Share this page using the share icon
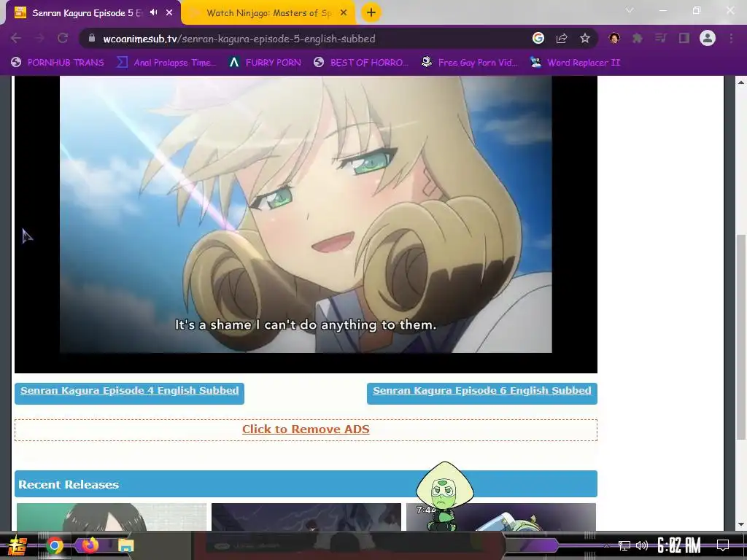747x560 pixels. (x=562, y=38)
